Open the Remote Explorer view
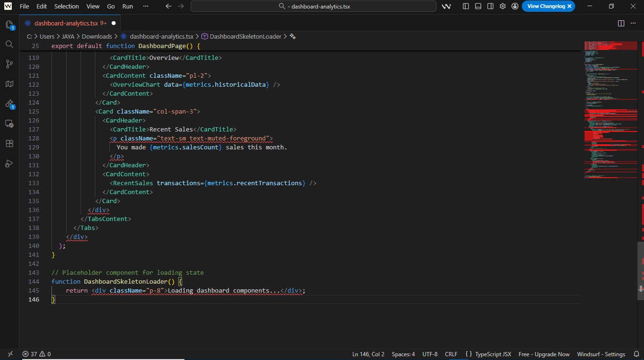Viewport: 644px width, 360px height. (9, 123)
